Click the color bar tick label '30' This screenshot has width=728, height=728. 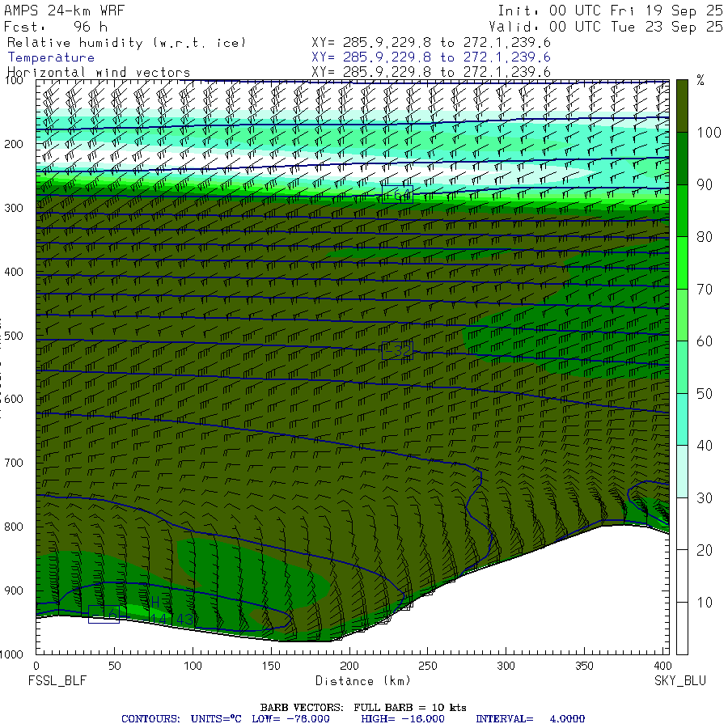click(705, 497)
